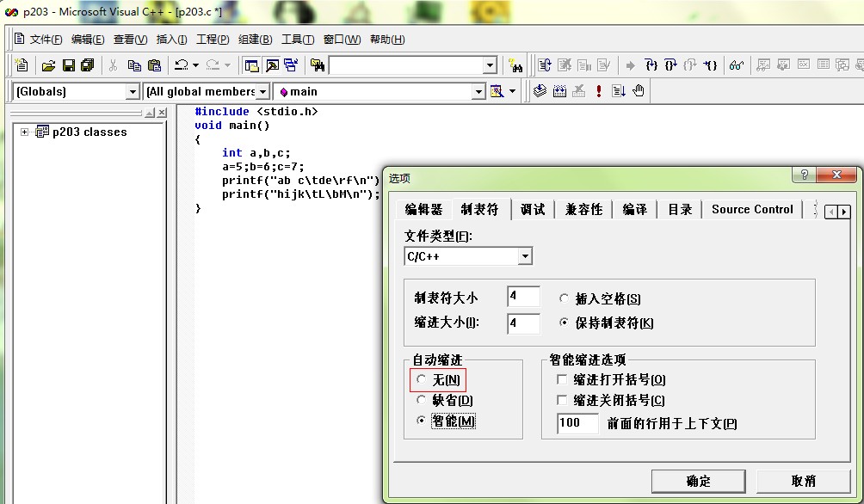Click the Copy icon in toolbar
Image resolution: width=864 pixels, height=504 pixels.
coord(134,65)
